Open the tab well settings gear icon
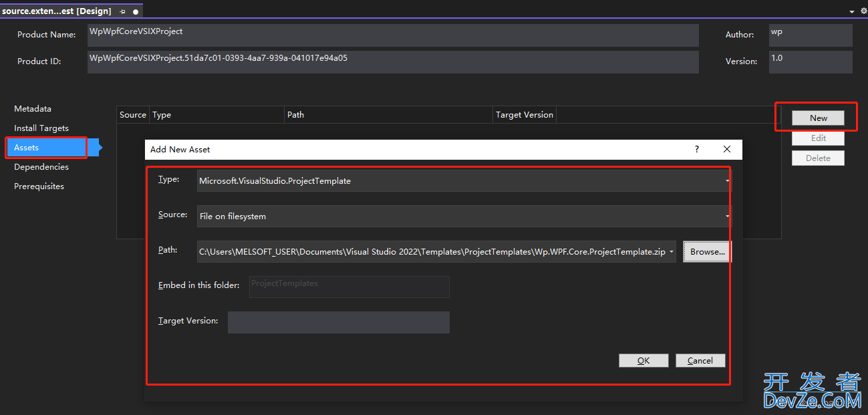The image size is (868, 415). (863, 11)
